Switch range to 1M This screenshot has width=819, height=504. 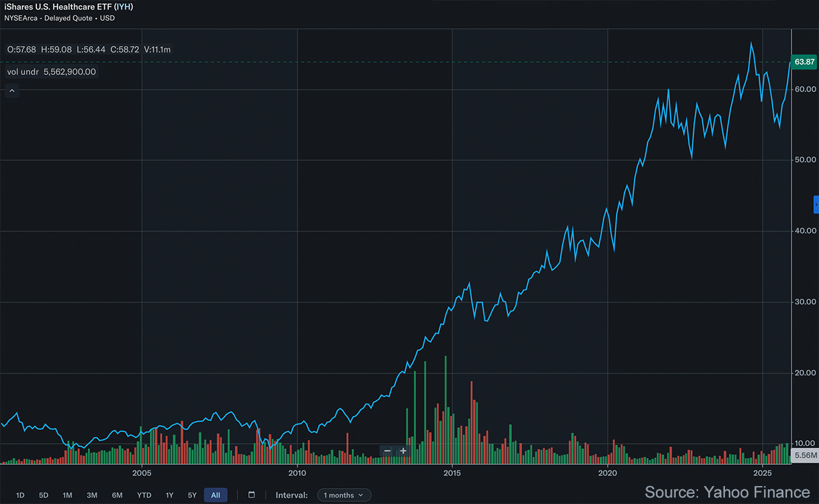coord(67,495)
